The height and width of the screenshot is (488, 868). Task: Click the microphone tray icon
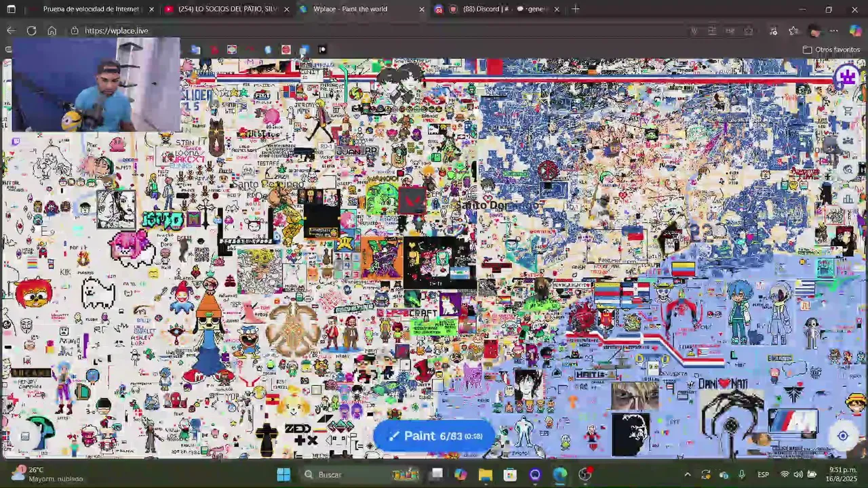tap(742, 474)
